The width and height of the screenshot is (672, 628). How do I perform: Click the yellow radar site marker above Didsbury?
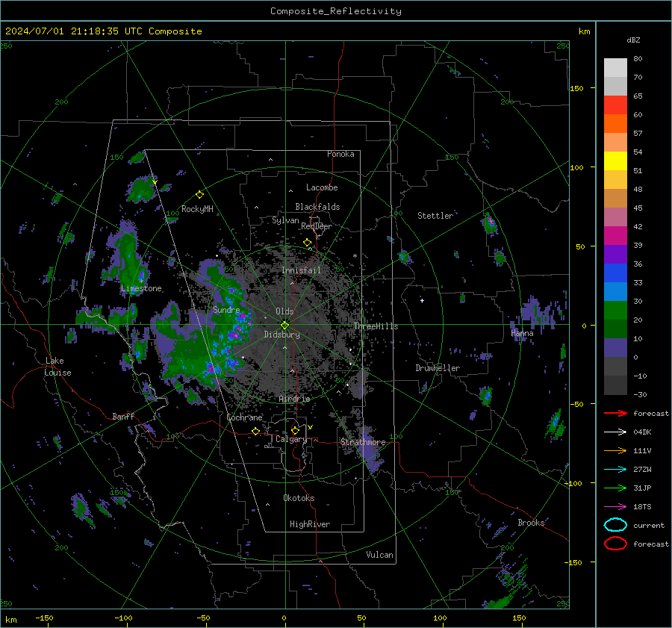click(284, 325)
